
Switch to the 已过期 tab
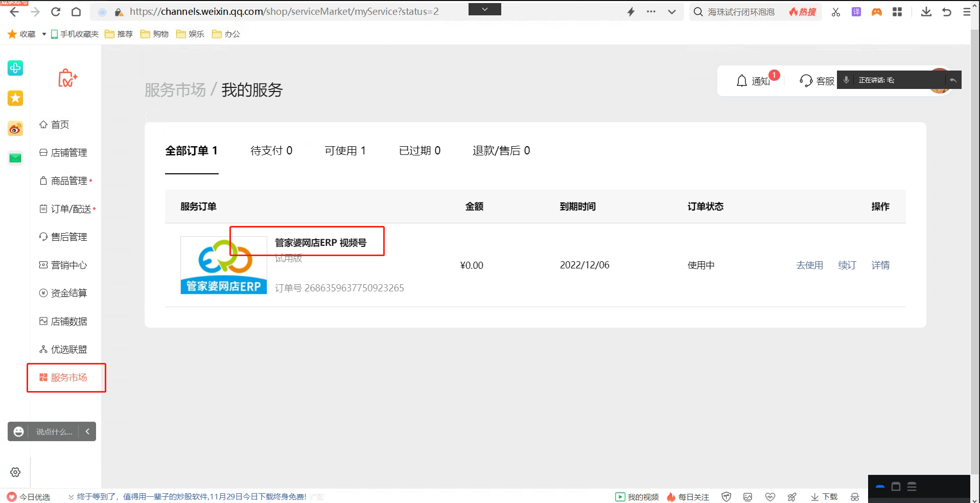pos(419,150)
